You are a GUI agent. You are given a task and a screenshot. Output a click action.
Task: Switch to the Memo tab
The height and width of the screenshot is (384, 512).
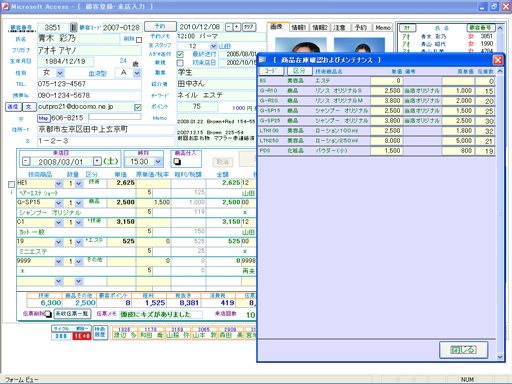click(383, 28)
